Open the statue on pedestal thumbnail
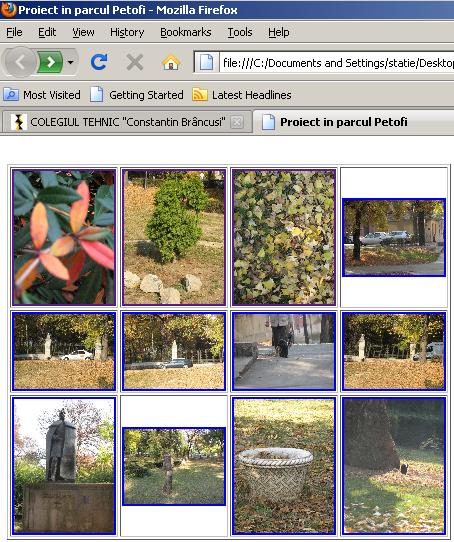The width and height of the screenshot is (454, 542). pos(64,466)
